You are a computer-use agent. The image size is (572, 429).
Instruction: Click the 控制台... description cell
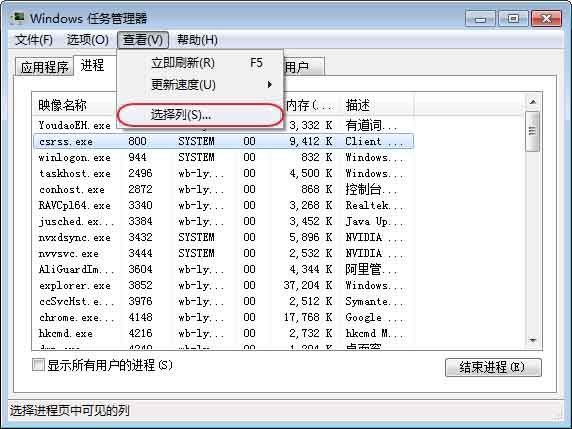pyautogui.click(x=371, y=189)
